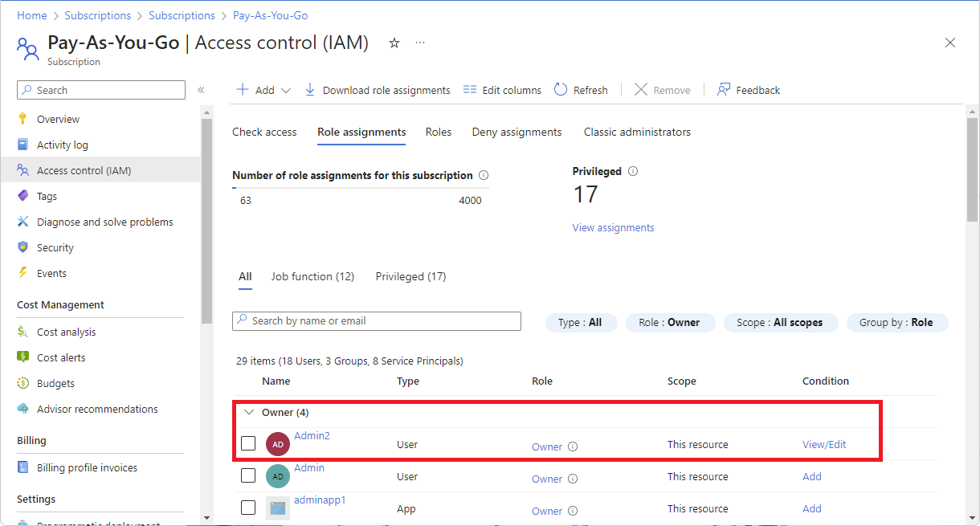
Task: Open the Privileged (17) filter tab
Action: [410, 275]
